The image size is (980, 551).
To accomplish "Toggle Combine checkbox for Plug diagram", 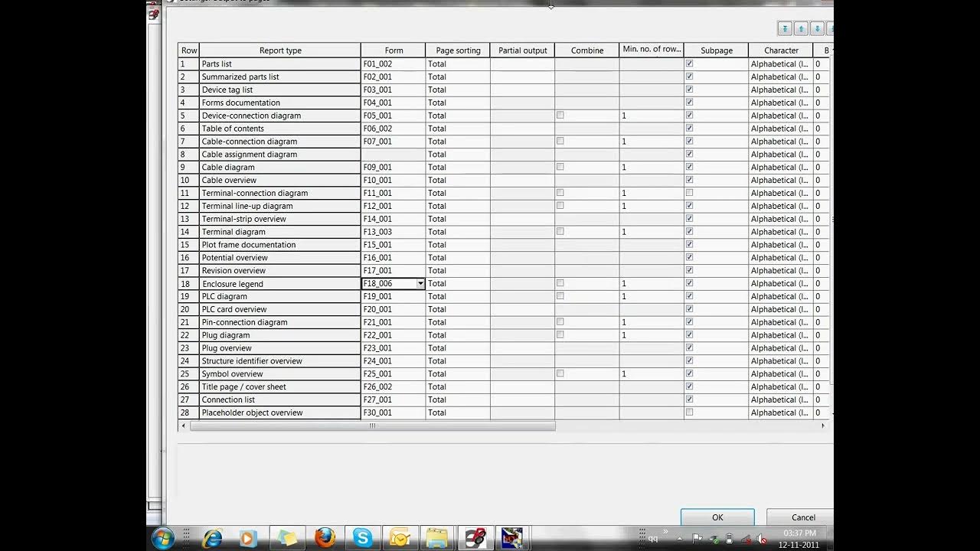I will pyautogui.click(x=560, y=334).
